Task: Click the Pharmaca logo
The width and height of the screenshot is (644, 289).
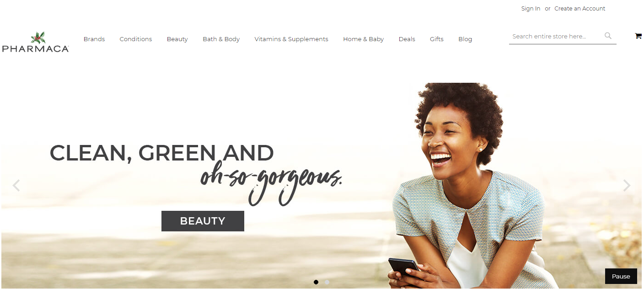Action: (35, 42)
